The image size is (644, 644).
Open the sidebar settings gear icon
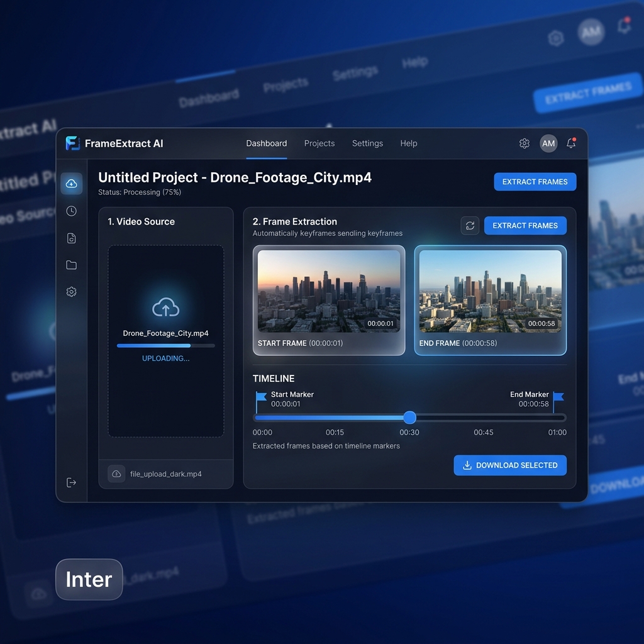click(x=72, y=292)
